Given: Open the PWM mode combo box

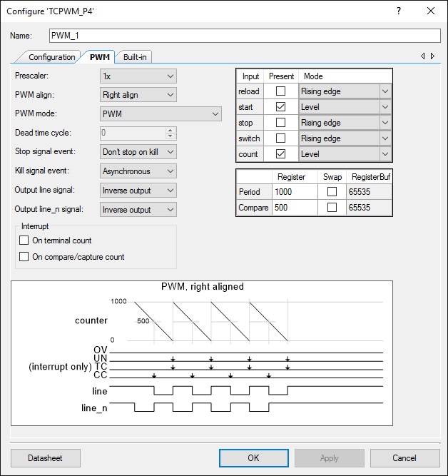Looking at the screenshot, I should (x=161, y=113).
